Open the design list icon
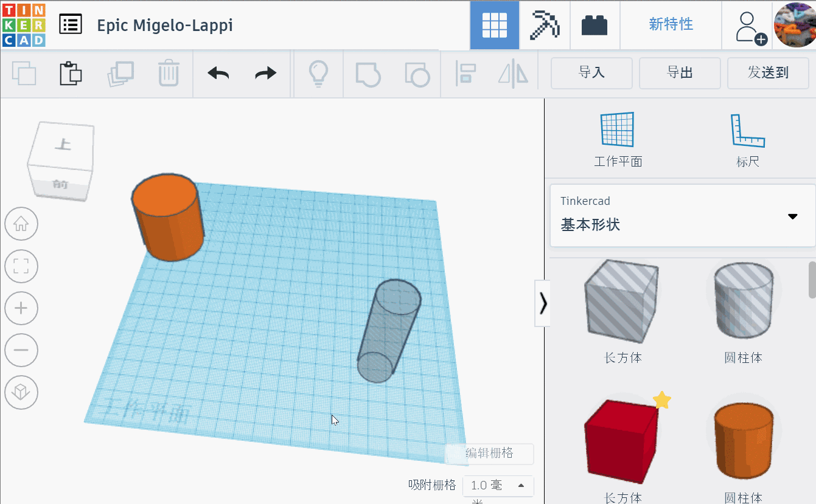The height and width of the screenshot is (504, 816). [x=71, y=24]
